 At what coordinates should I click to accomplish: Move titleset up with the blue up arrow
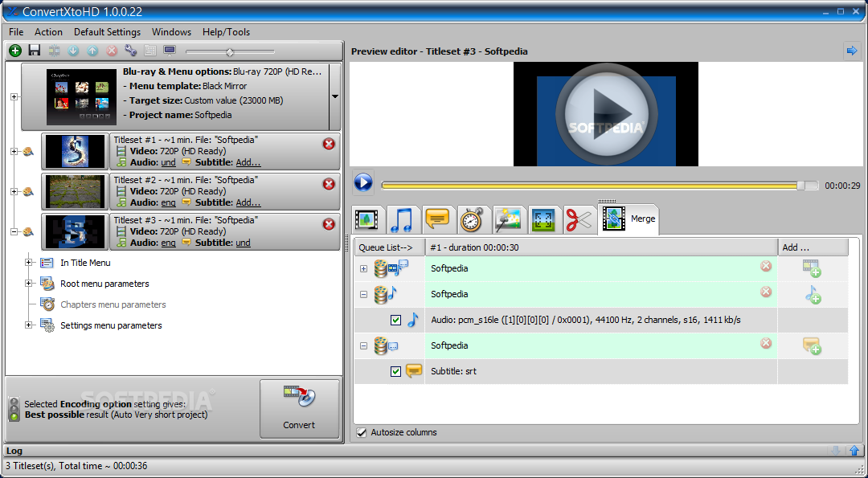(92, 51)
